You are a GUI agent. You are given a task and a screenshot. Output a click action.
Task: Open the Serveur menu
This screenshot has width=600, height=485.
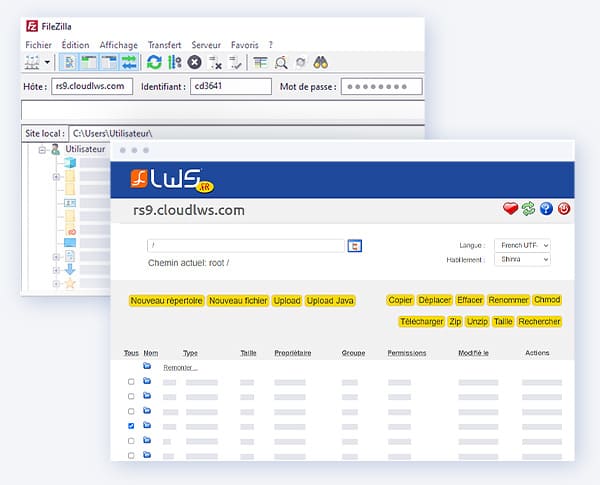point(206,45)
